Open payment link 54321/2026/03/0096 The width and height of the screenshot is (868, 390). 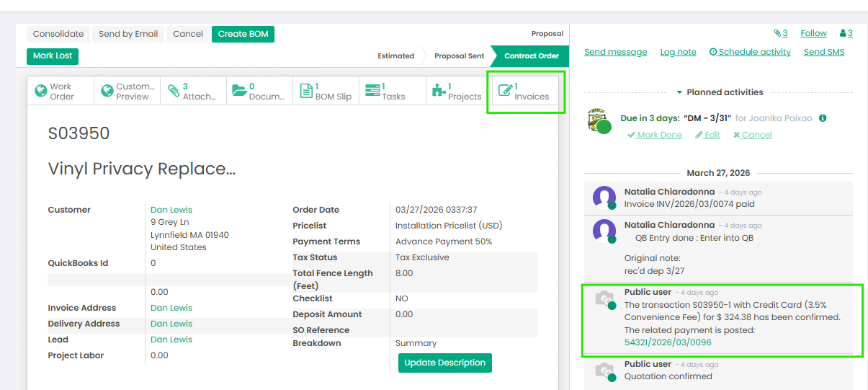[668, 342]
